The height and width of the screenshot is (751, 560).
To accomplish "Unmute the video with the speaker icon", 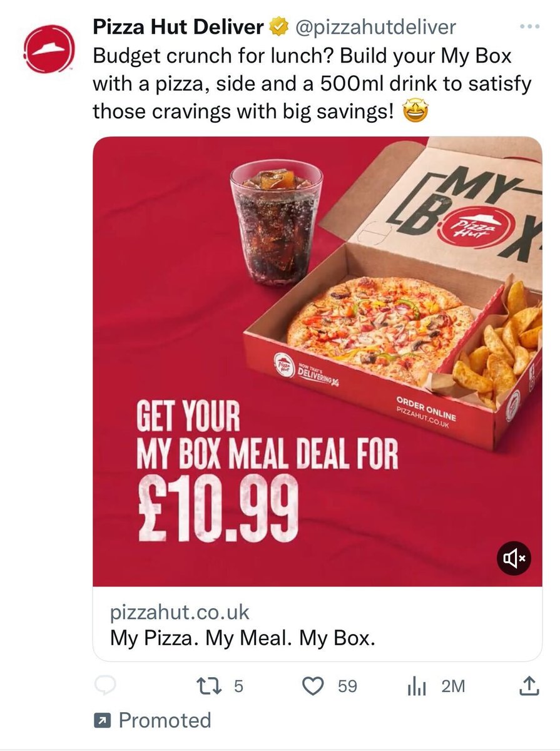I will pyautogui.click(x=514, y=557).
